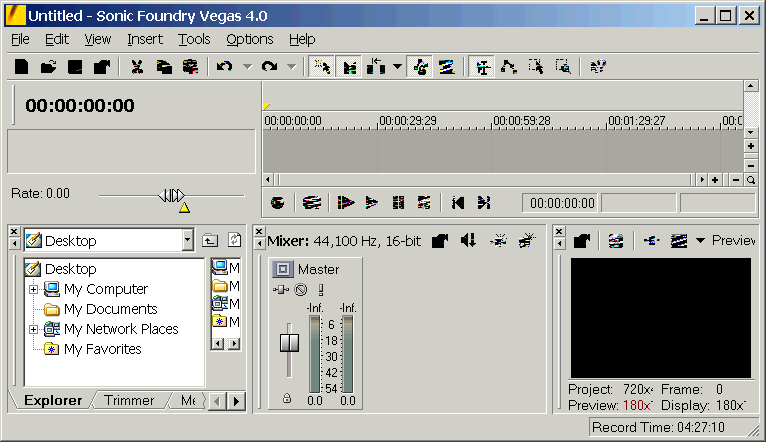
Task: Save the project with Save icon
Action: click(x=75, y=66)
